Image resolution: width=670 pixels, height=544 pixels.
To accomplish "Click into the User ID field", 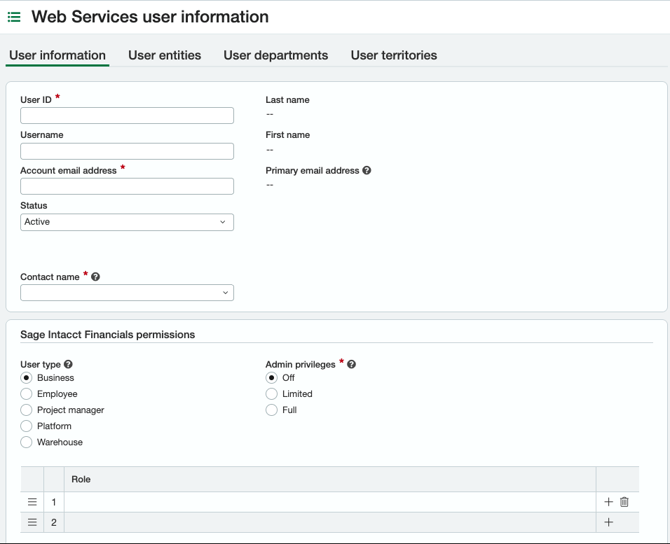I will 127,116.
